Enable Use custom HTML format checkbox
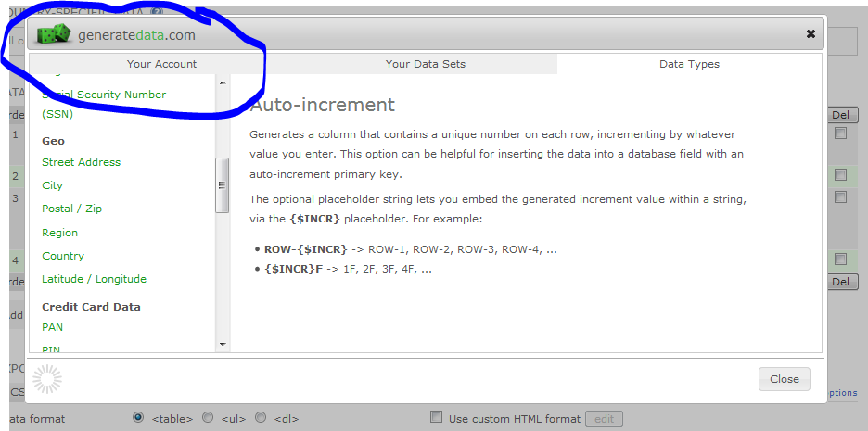The width and height of the screenshot is (868, 431). click(436, 417)
